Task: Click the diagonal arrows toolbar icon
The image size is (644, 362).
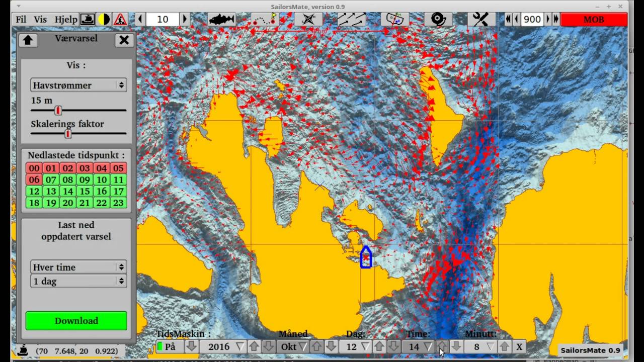Action: pos(352,20)
